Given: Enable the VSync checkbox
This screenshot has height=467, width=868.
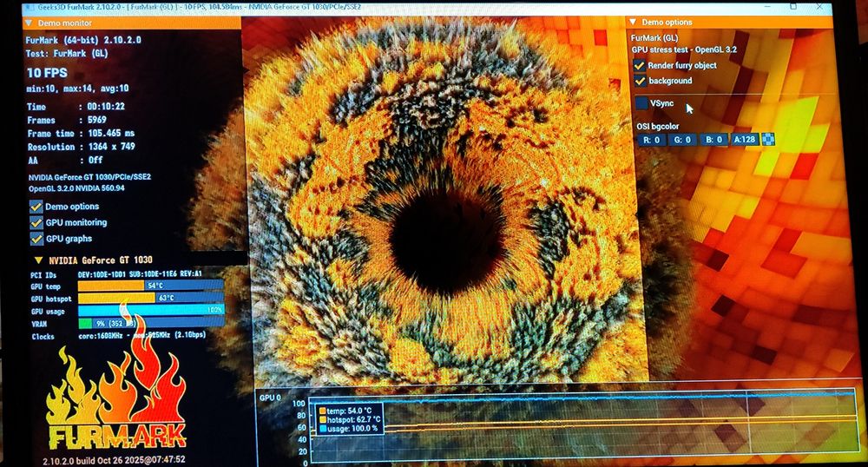Looking at the screenshot, I should pos(641,103).
